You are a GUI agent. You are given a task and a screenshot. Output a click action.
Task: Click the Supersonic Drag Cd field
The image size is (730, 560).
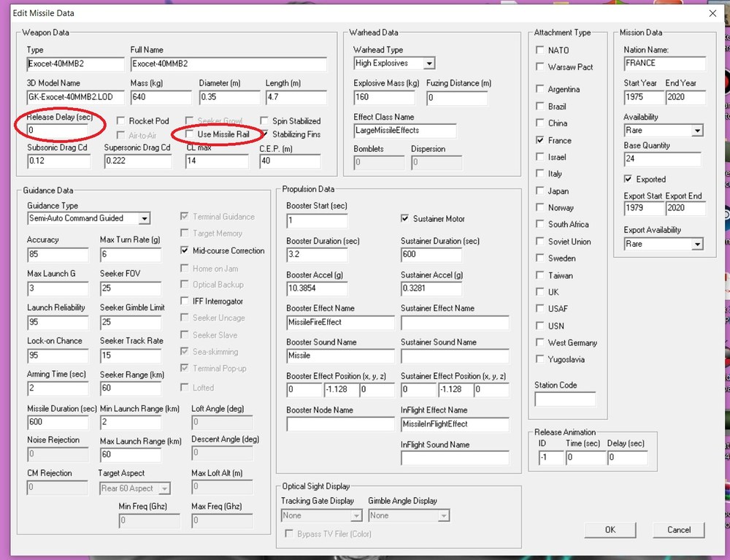click(x=138, y=161)
